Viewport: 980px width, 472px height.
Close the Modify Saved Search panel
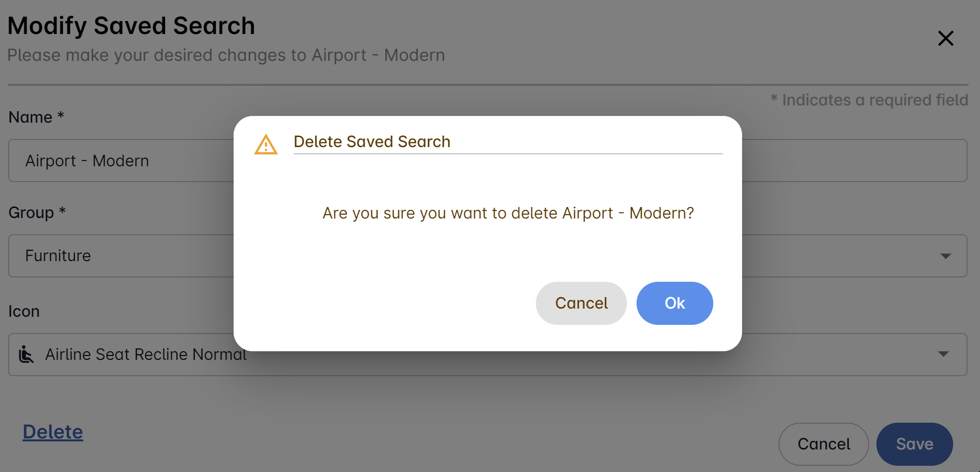coord(945,38)
